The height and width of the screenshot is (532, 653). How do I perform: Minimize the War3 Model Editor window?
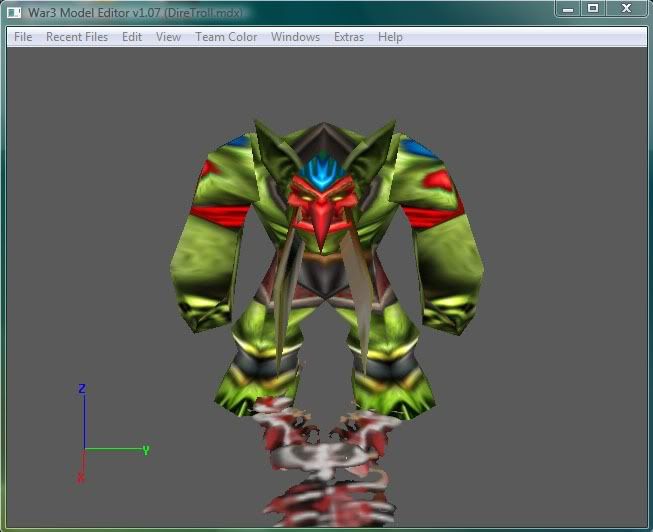click(x=568, y=8)
